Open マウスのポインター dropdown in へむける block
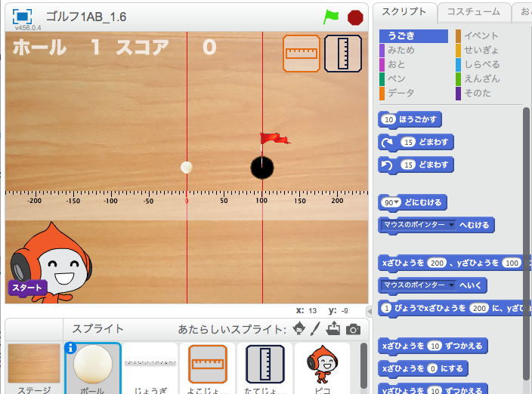The height and width of the screenshot is (394, 532). [x=419, y=225]
